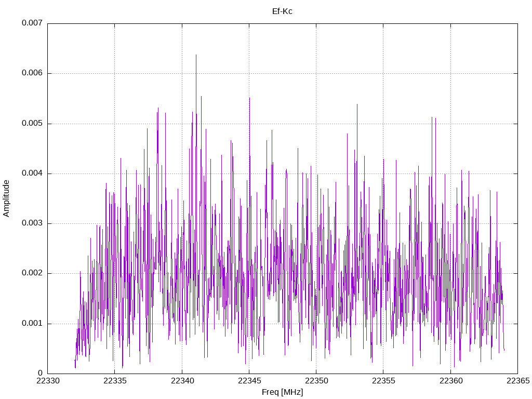
Task: Click the plot title Ef-Kc
Action: (x=282, y=11)
